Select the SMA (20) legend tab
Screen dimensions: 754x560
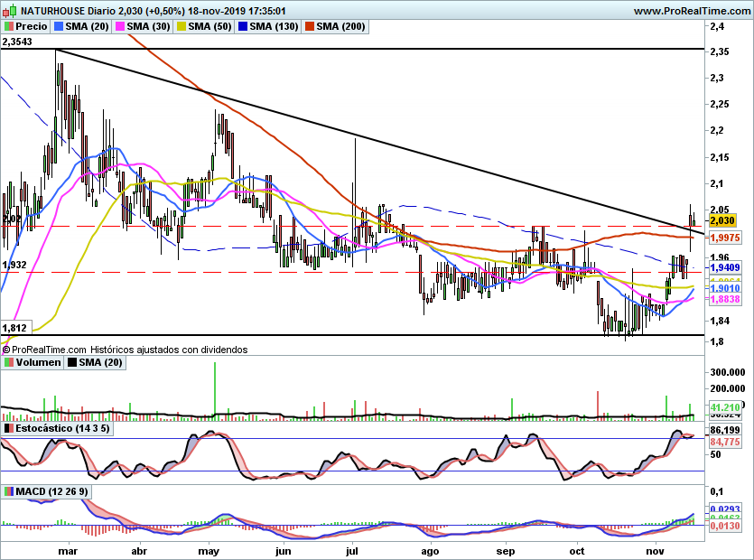[x=85, y=26]
